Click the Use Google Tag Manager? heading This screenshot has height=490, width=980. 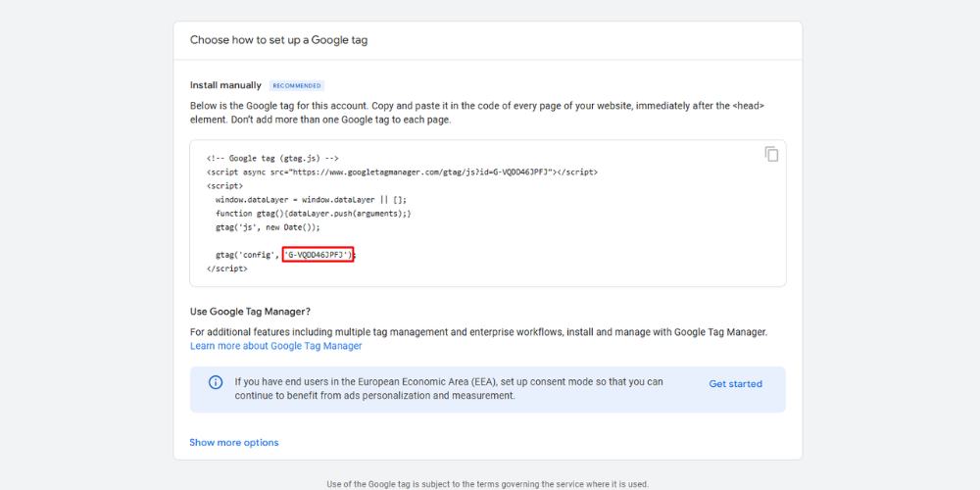(x=250, y=312)
